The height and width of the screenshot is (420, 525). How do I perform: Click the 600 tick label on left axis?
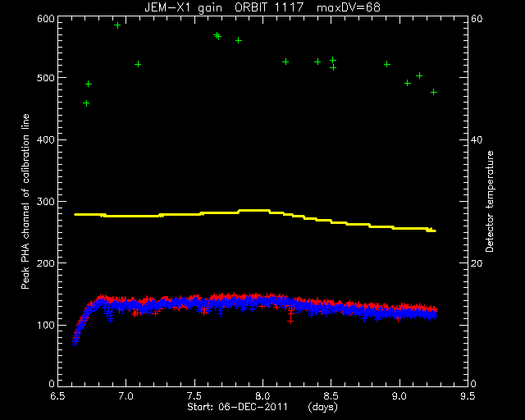pyautogui.click(x=46, y=19)
